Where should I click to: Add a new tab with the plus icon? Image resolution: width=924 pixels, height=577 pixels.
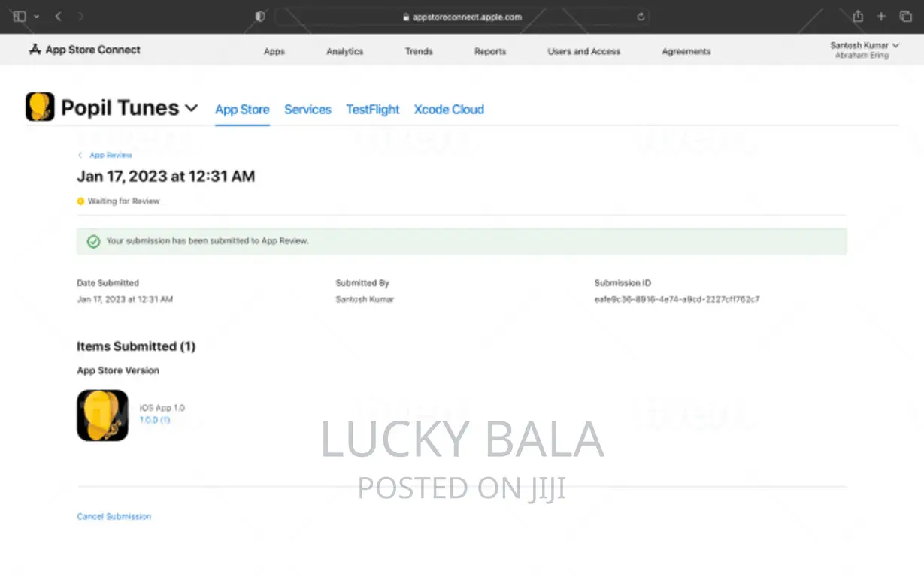point(882,16)
